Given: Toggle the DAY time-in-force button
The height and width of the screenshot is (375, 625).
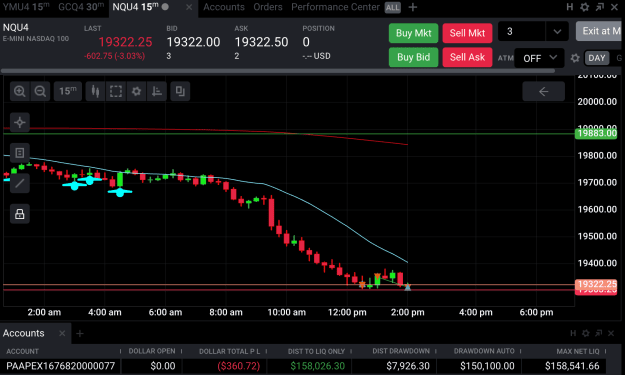Looking at the screenshot, I should pos(596,58).
